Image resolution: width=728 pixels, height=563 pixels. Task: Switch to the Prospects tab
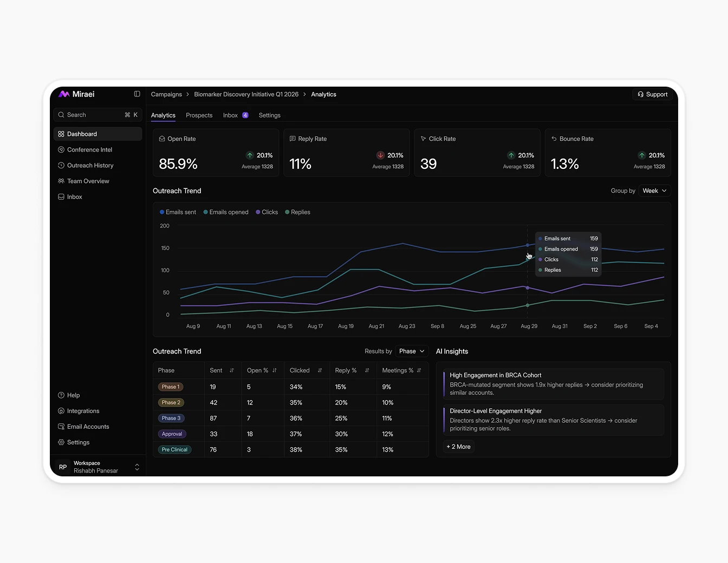point(199,115)
